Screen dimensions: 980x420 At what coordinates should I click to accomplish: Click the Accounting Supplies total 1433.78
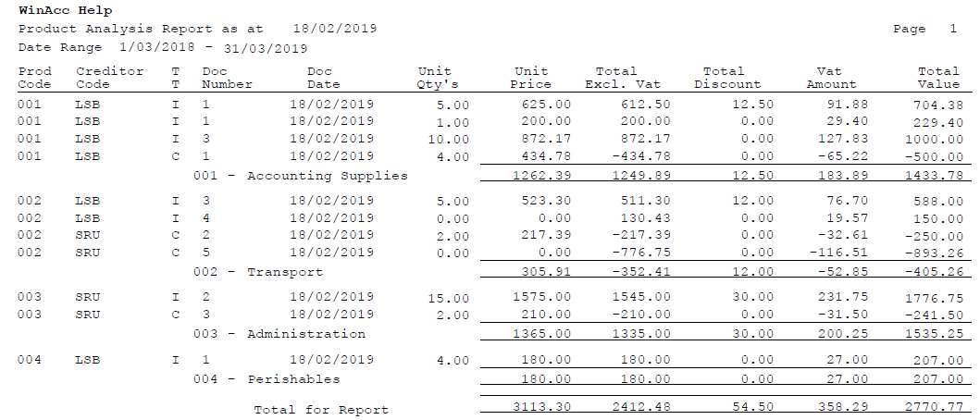tap(934, 176)
